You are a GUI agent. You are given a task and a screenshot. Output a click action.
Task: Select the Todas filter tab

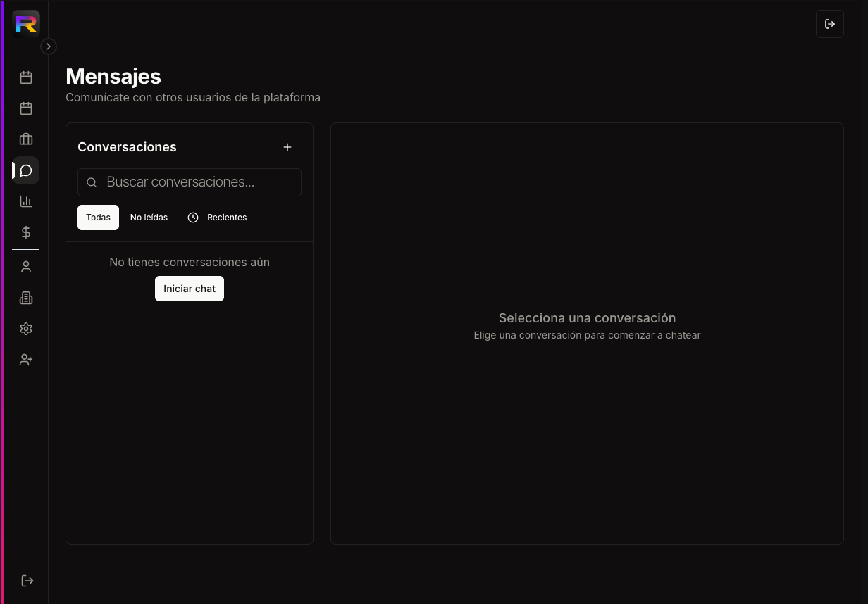[98, 218]
